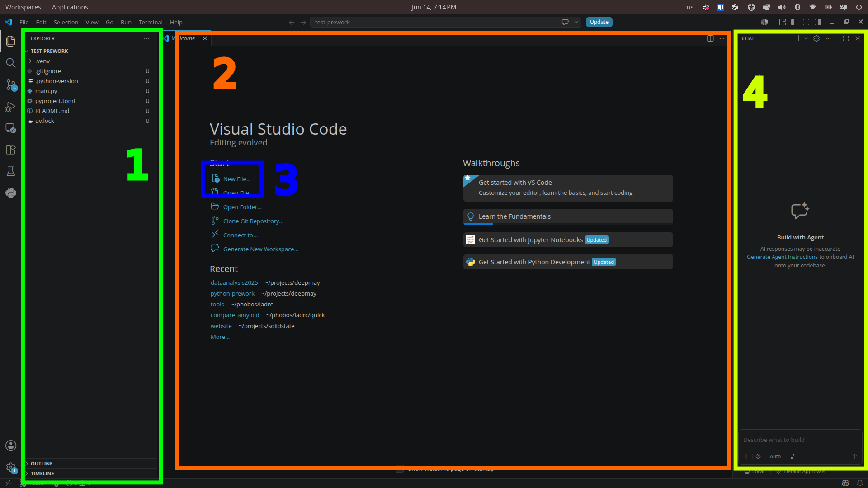This screenshot has width=868, height=488.
Task: Go back with navigation arrow
Action: point(292,22)
